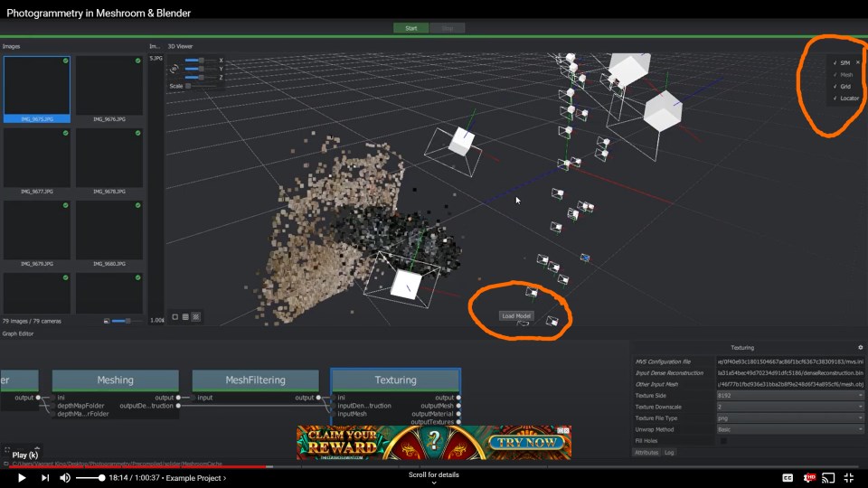Image resolution: width=868 pixels, height=488 pixels.
Task: Open the Unwrap Method dropdown
Action: (790, 429)
